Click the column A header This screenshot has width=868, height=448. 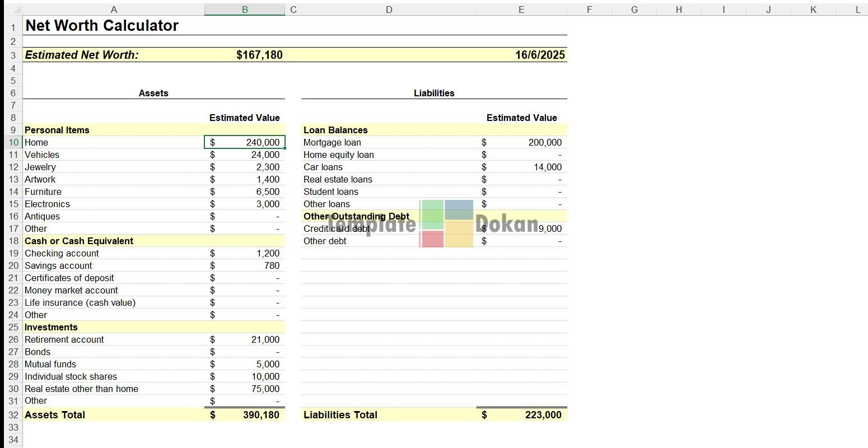coord(114,10)
